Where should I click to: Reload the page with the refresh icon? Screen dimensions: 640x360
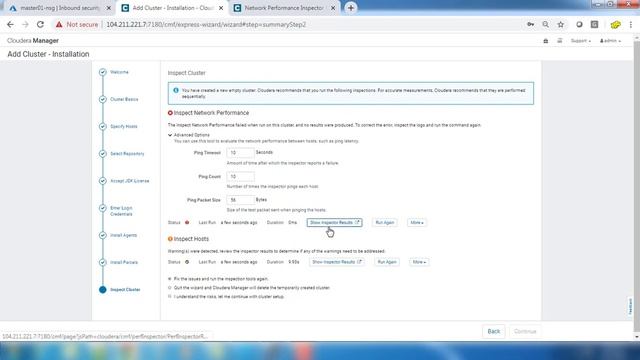[x=40, y=24]
